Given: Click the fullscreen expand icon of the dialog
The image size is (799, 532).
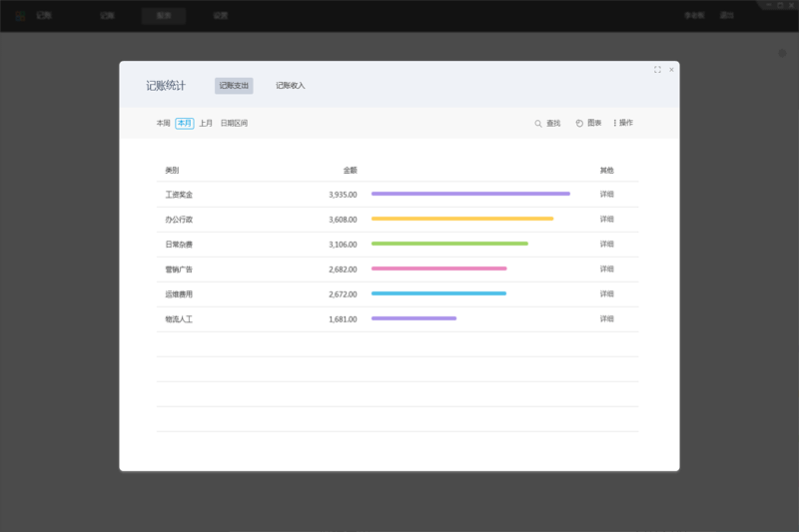Looking at the screenshot, I should (x=657, y=70).
